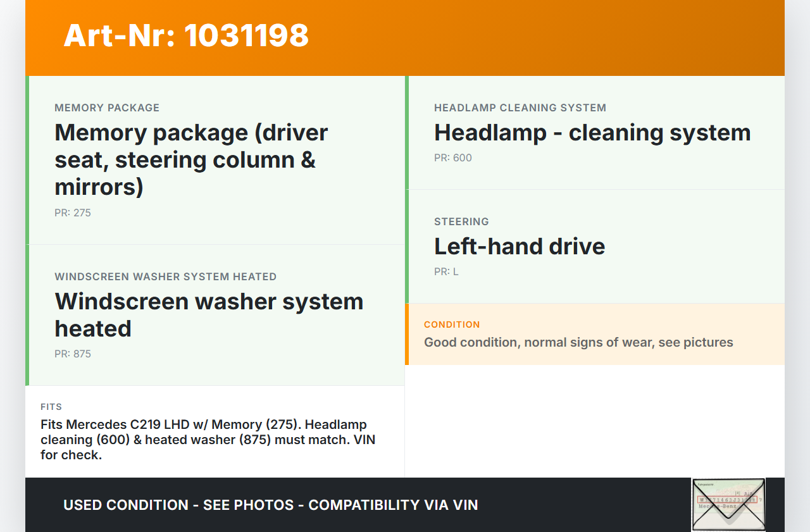
Task: Select the Memory package heading text
Action: (191, 159)
